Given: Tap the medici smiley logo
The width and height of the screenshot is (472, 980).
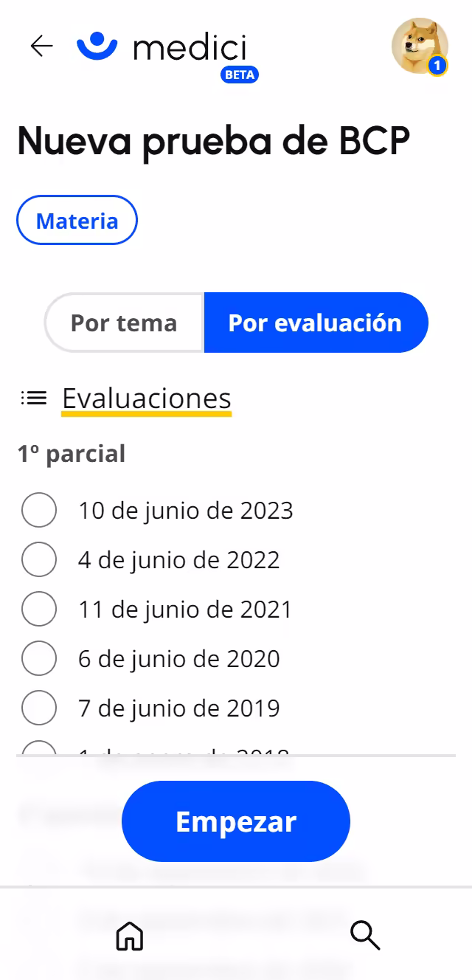Looking at the screenshot, I should (96, 44).
